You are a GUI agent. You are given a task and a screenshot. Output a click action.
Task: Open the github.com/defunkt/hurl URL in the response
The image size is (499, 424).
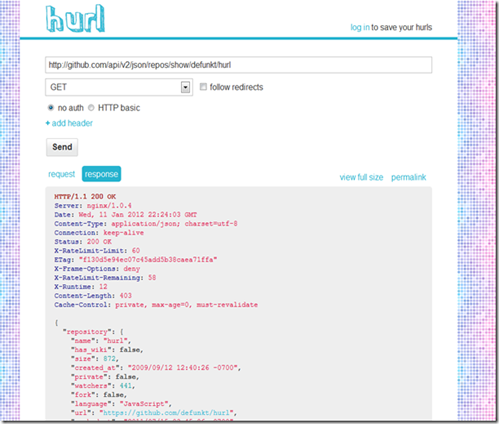pos(166,413)
